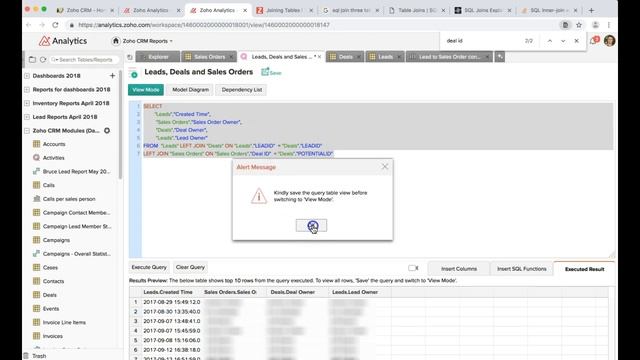Collapse the Zoho CRM Modules folder
Image resolution: width=640 pixels, height=360 pixels.
pos(27,131)
